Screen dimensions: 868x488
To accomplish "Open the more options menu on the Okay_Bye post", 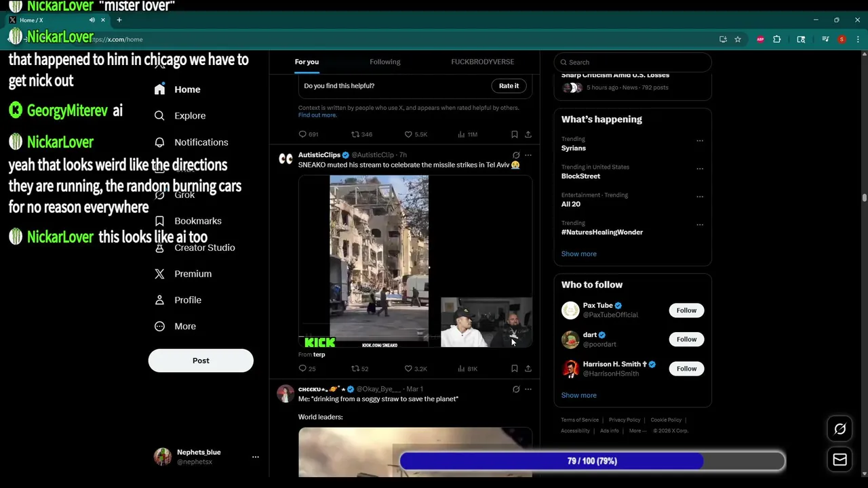I will pyautogui.click(x=528, y=389).
